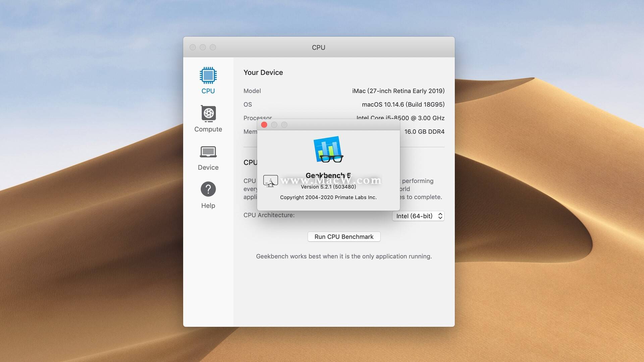Click the Run CPU Benchmark button
The image size is (644, 362).
[x=344, y=237]
